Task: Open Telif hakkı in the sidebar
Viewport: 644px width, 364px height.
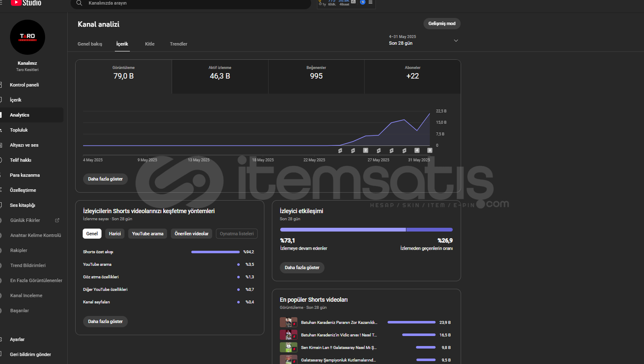Action: (x=32, y=160)
